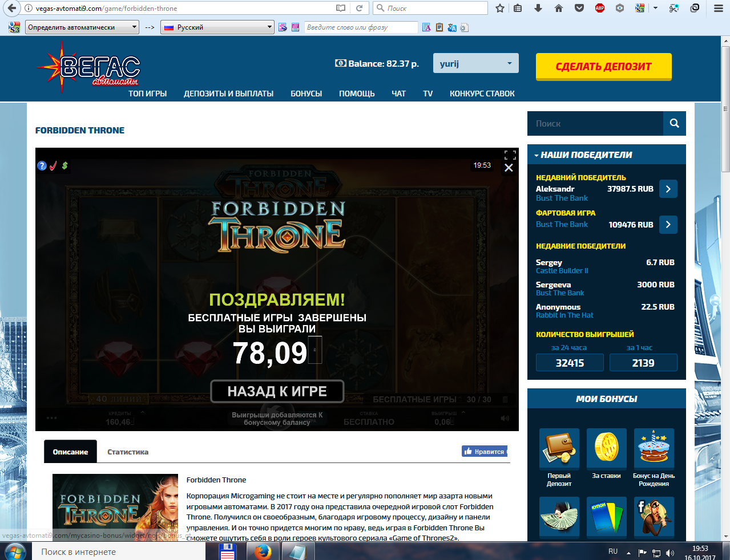Open the yurij account dropdown
The width and height of the screenshot is (730, 560).
coord(475,63)
